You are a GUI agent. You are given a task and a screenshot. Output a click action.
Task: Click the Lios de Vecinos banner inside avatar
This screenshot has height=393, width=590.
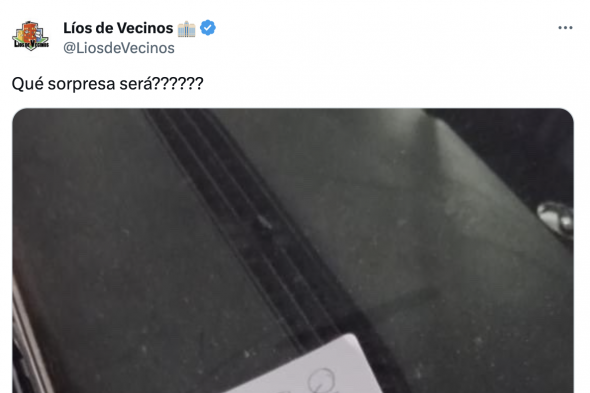(x=31, y=44)
